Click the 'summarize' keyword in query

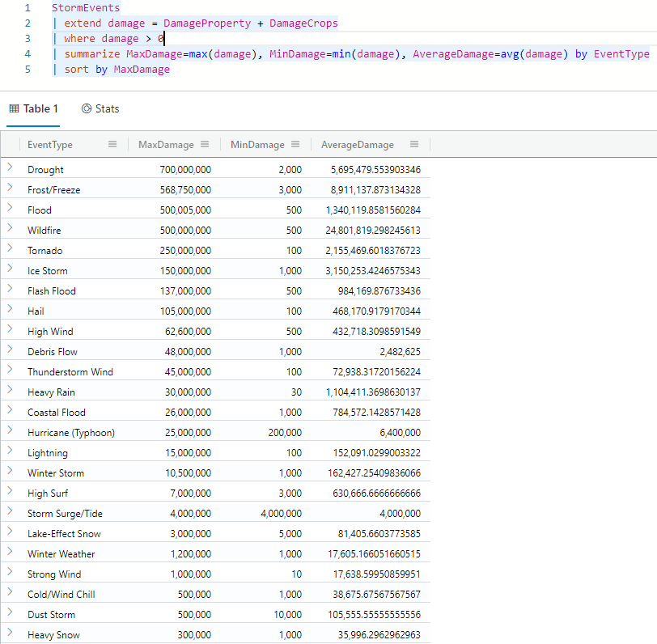pos(91,54)
